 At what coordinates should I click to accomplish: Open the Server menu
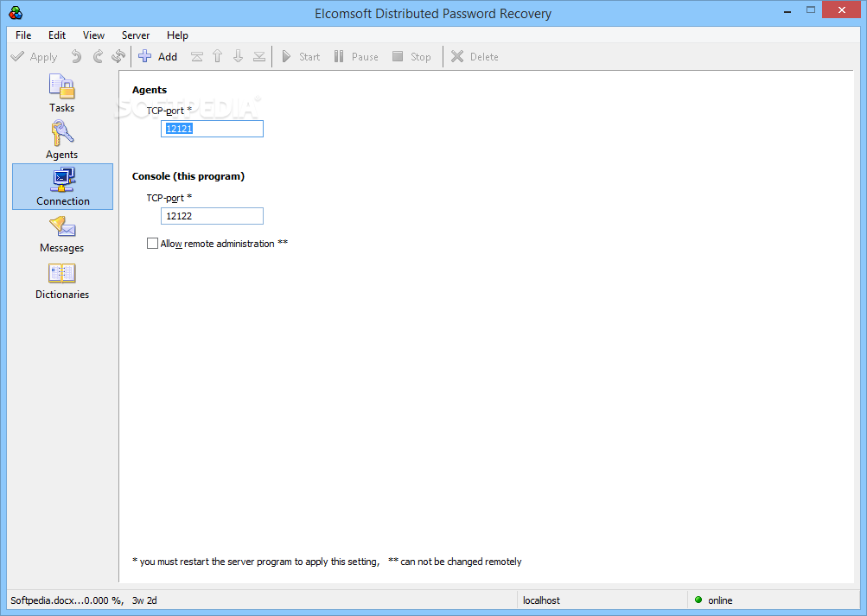[x=136, y=35]
